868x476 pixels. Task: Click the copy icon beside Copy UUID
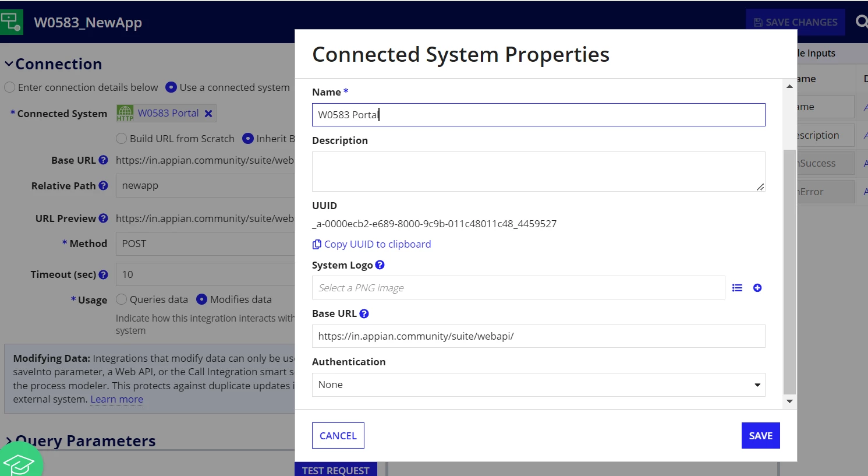coord(317,245)
